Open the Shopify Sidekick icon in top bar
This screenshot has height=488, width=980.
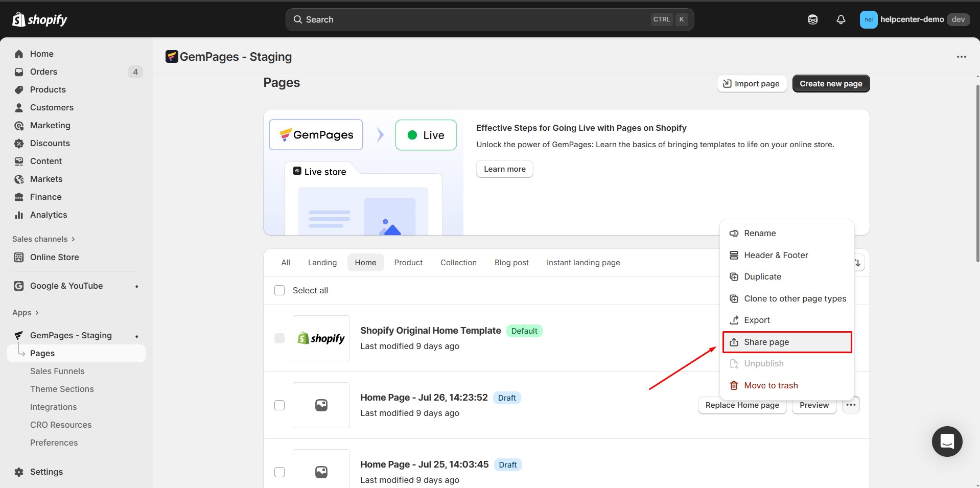pos(812,19)
